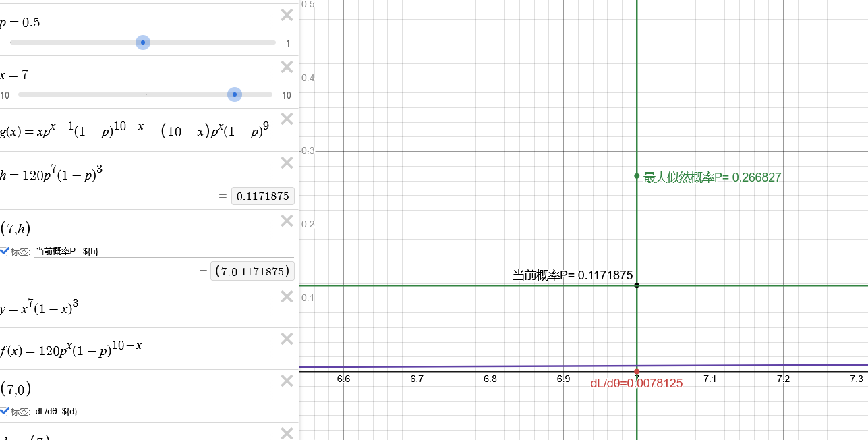Click the dL/dθ=0.0078125 graph label
Viewport: 868px width, 440px height.
[637, 383]
